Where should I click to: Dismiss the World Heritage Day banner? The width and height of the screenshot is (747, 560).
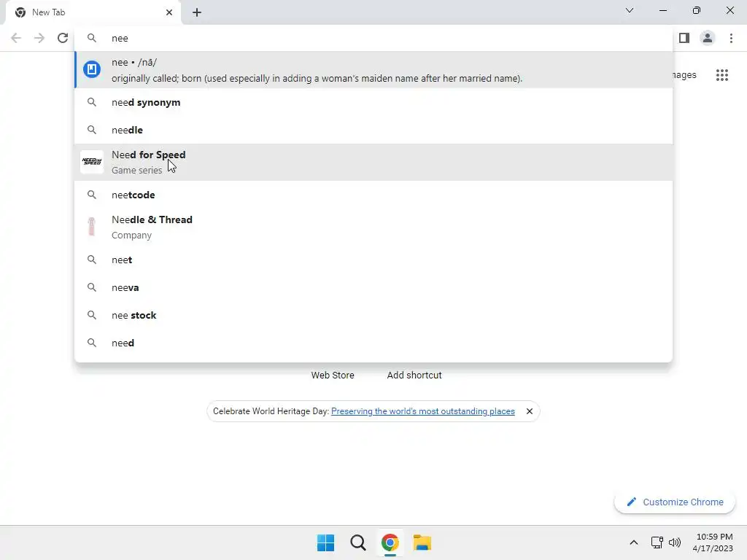click(x=530, y=411)
